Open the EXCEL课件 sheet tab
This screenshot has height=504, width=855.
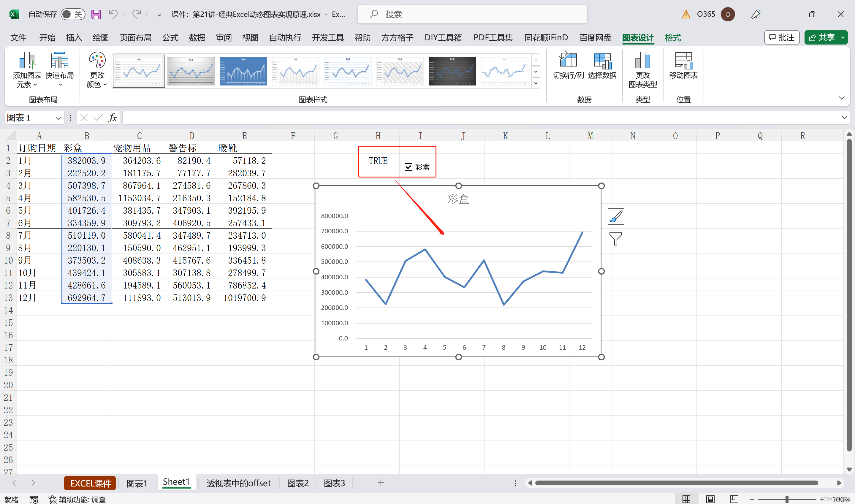[90, 483]
